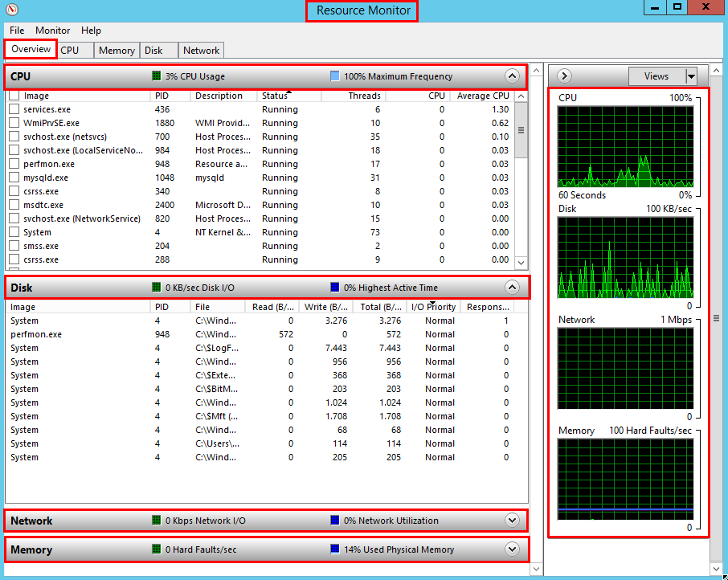Switch to the Memory tab

pyautogui.click(x=117, y=50)
